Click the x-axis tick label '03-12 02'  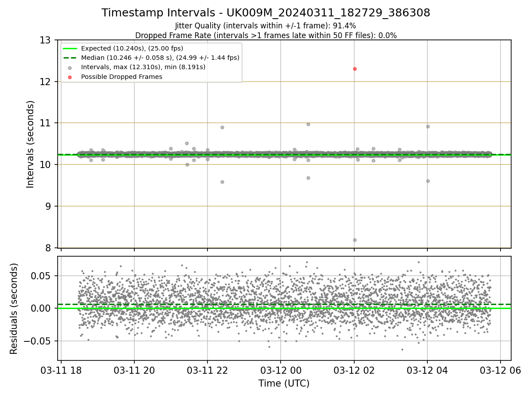pyautogui.click(x=354, y=371)
